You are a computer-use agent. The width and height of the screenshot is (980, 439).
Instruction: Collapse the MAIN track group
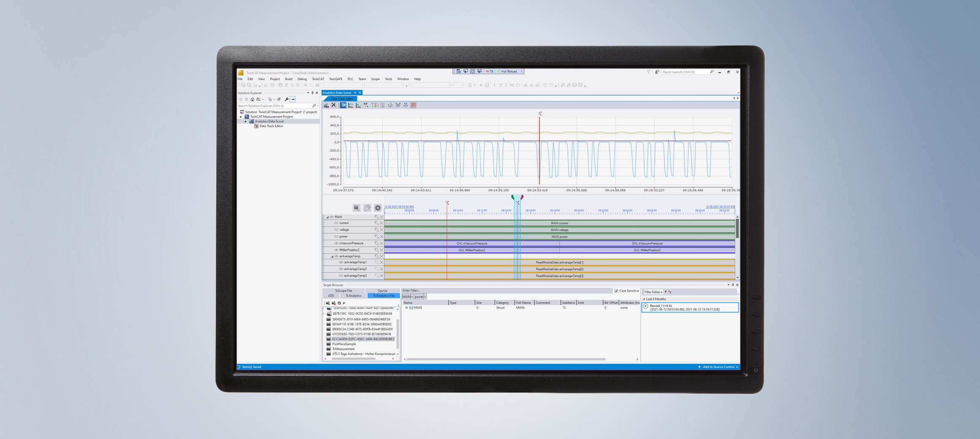[327, 217]
